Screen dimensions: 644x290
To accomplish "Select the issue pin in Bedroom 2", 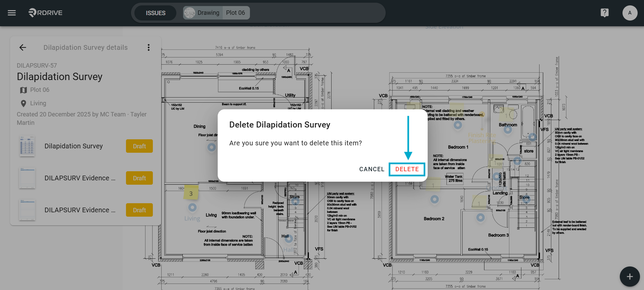I will [x=434, y=200].
